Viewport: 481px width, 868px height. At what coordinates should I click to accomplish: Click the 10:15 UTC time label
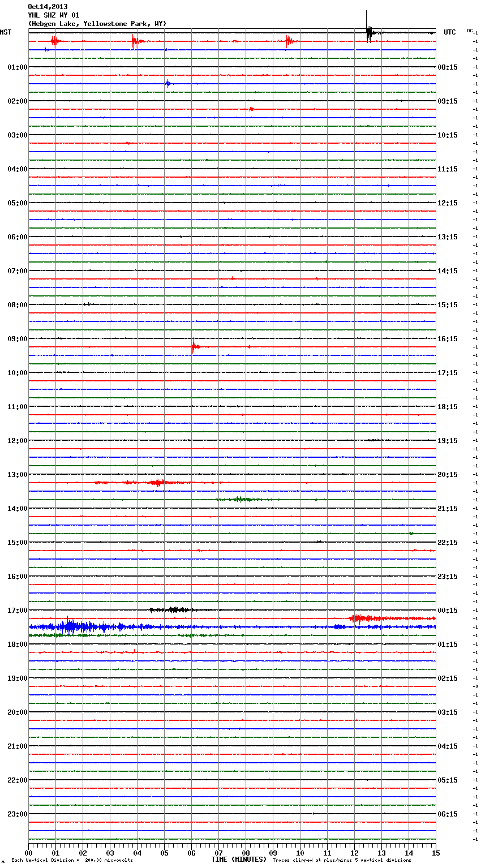point(448,135)
